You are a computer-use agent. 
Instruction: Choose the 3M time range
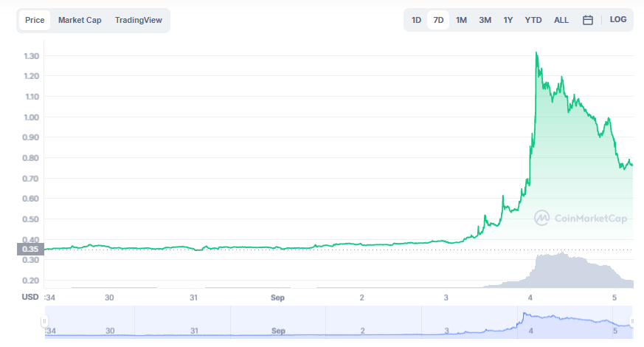485,20
